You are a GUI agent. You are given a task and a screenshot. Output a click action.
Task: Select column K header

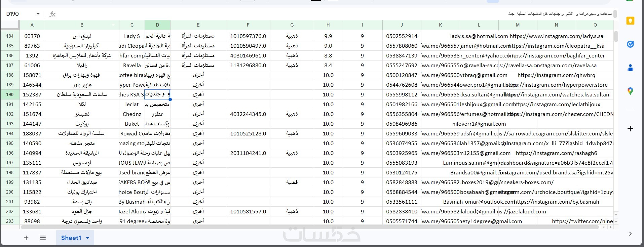coord(441,25)
